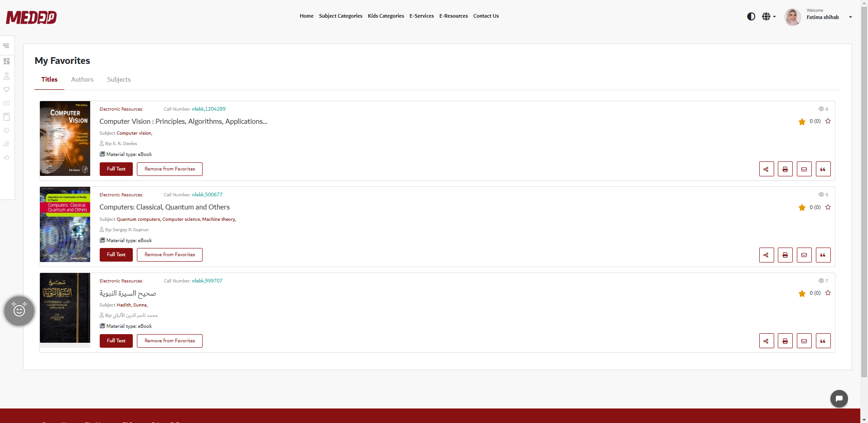Open Full Text of Computer Vision book

pos(116,169)
